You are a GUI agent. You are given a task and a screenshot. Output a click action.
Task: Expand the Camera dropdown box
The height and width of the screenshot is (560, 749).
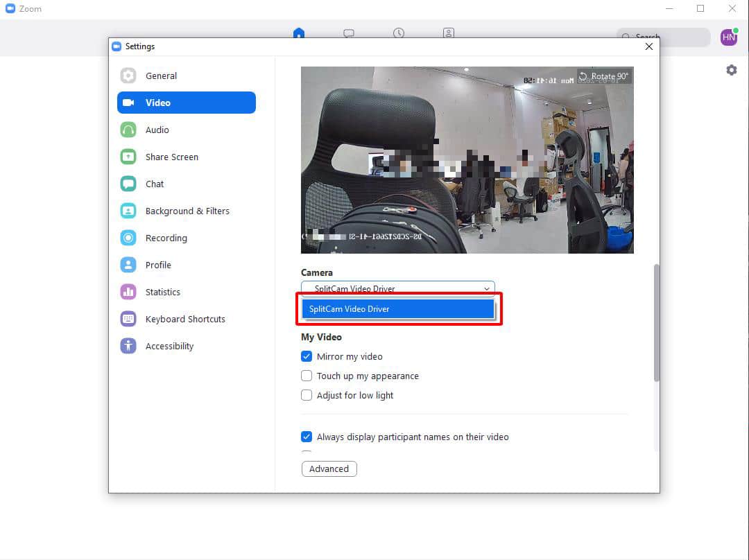(398, 288)
